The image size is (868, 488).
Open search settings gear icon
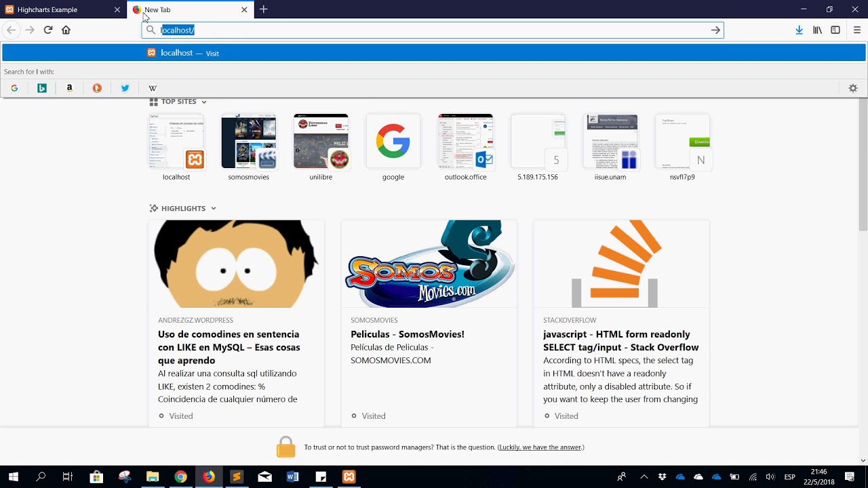click(x=853, y=88)
